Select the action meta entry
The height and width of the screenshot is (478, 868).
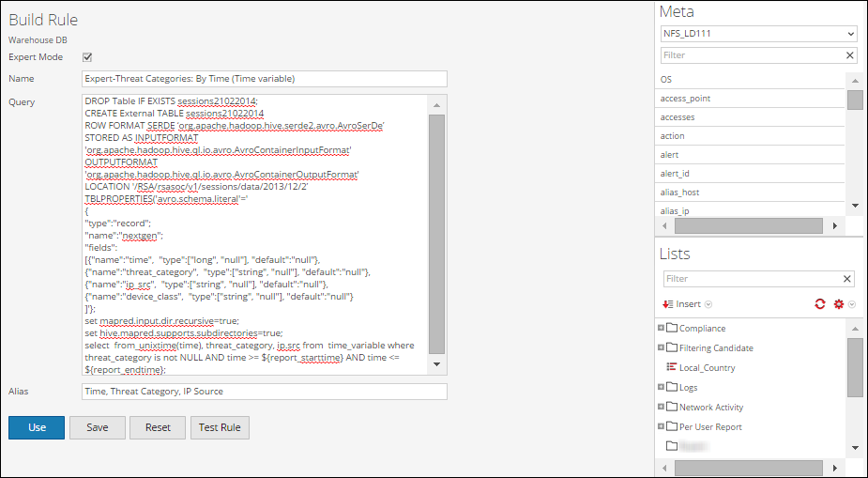[752, 136]
